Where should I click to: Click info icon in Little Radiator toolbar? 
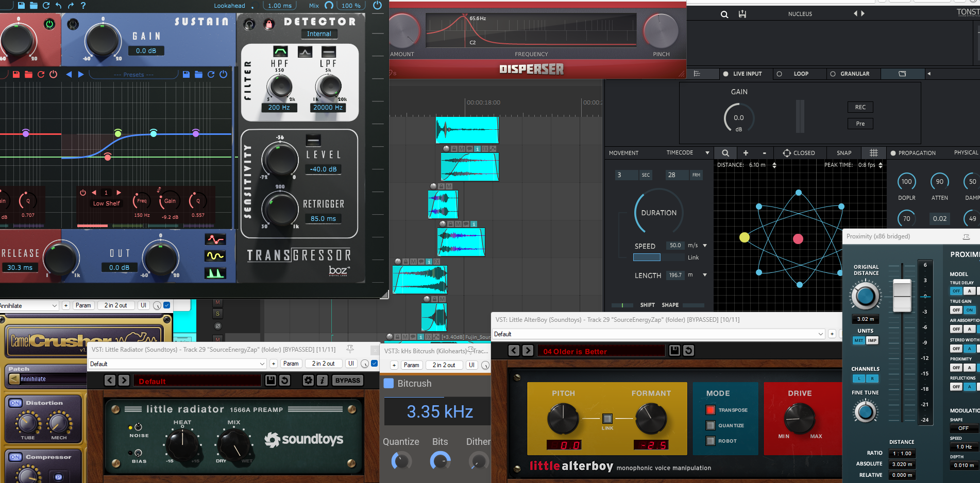(x=322, y=381)
